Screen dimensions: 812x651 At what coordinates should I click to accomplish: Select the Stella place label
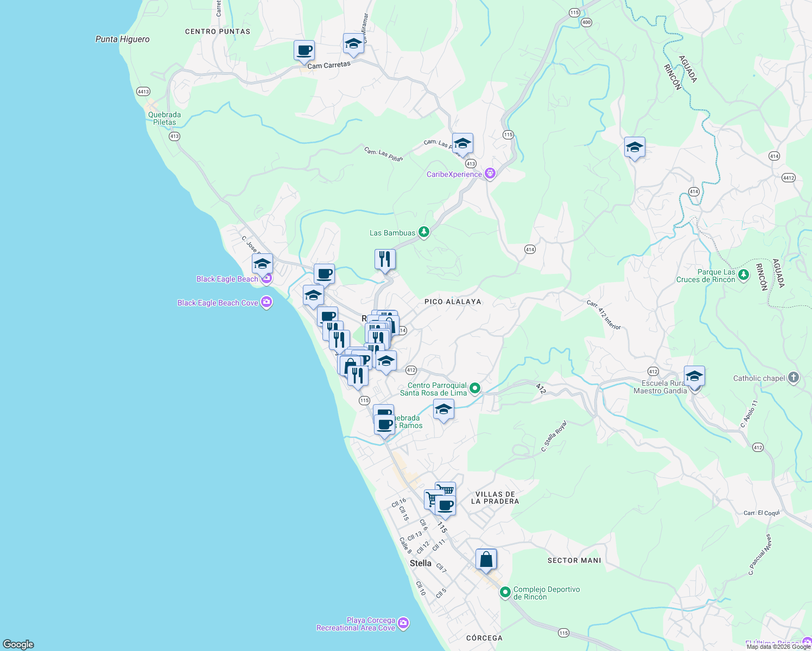click(x=420, y=563)
